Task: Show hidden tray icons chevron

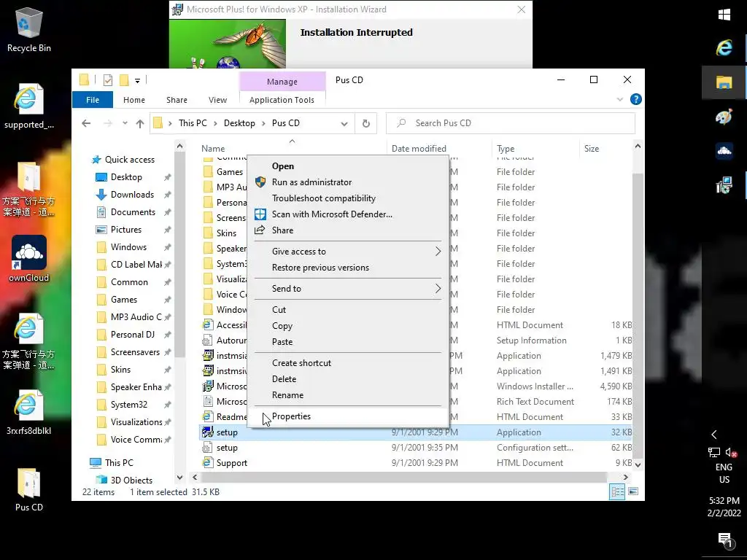Action: 713,435
